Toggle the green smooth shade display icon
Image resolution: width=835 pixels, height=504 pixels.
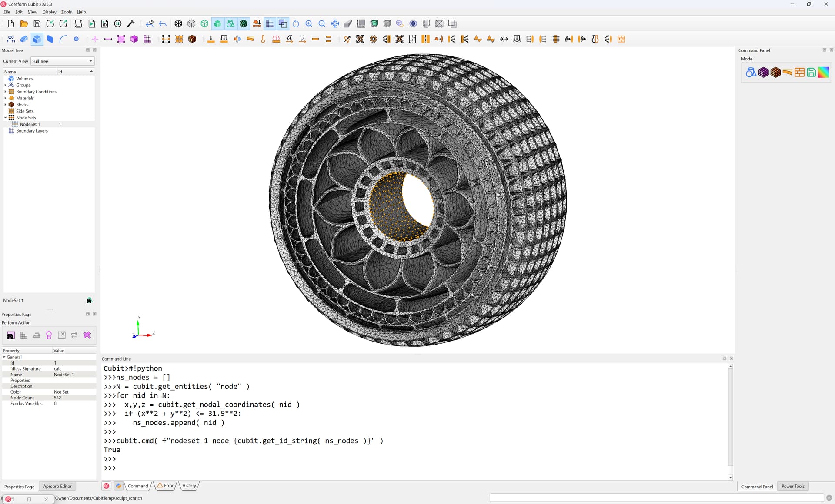pyautogui.click(x=217, y=24)
